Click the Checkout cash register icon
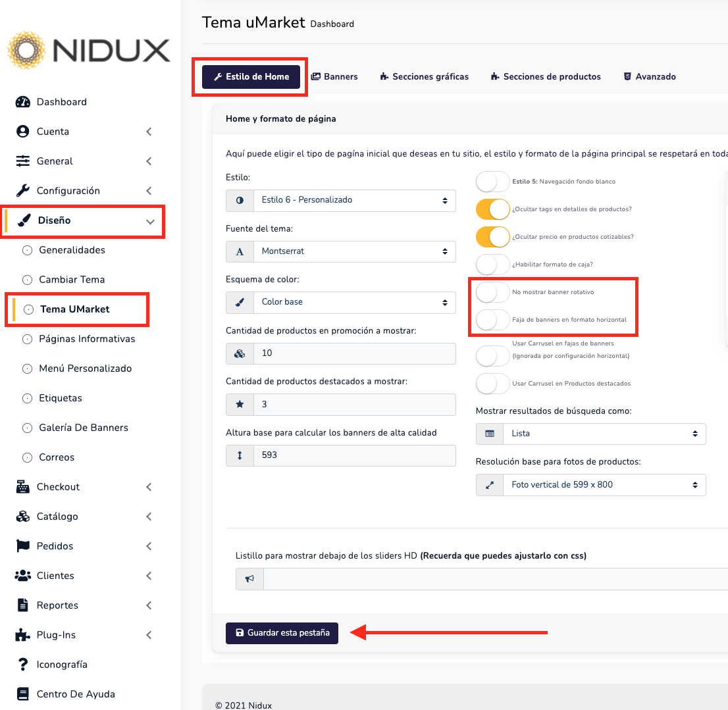728x710 pixels. tap(23, 487)
